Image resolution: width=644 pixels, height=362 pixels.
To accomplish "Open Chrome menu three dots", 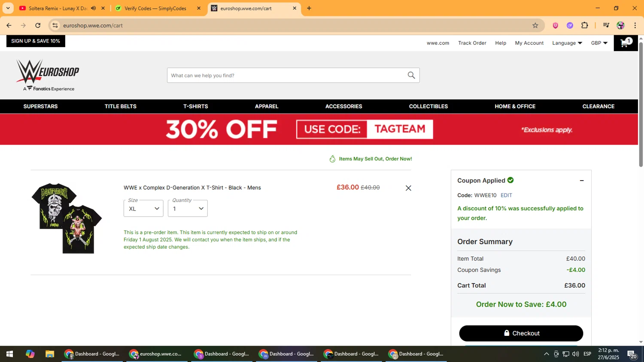I will pos(635,25).
